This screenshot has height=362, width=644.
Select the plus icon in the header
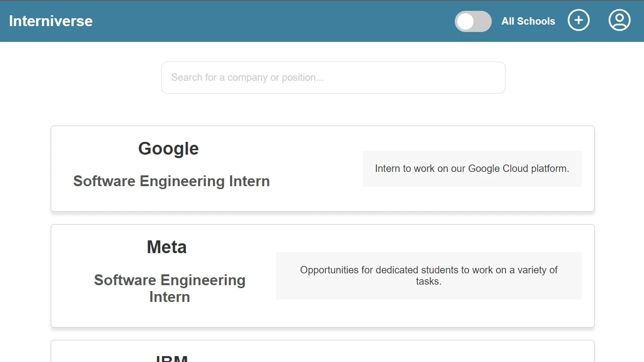coord(578,20)
